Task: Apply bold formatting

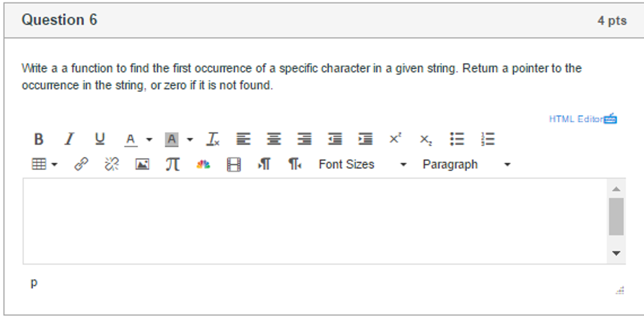Action: pyautogui.click(x=38, y=139)
